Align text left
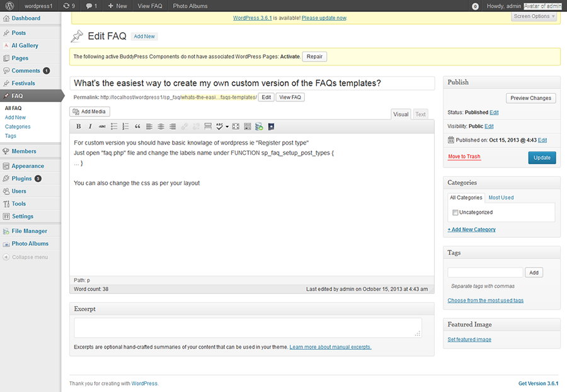This screenshot has height=392, width=567. [x=149, y=126]
